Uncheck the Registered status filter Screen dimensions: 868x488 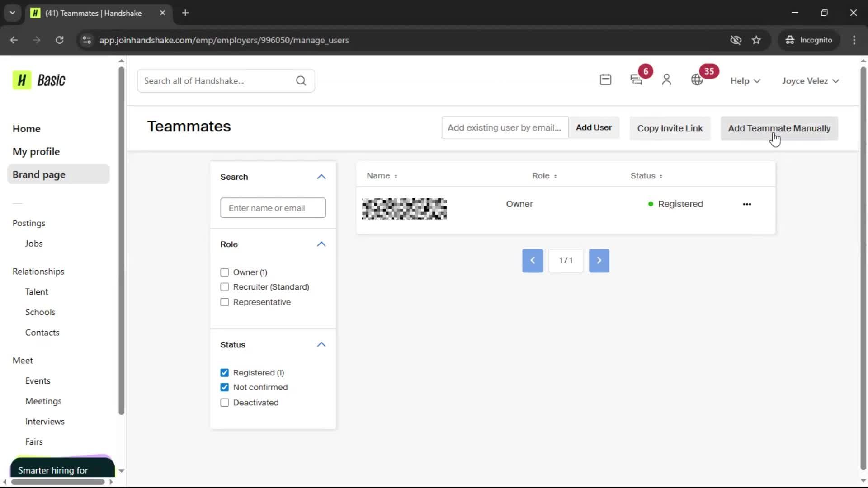tap(225, 372)
